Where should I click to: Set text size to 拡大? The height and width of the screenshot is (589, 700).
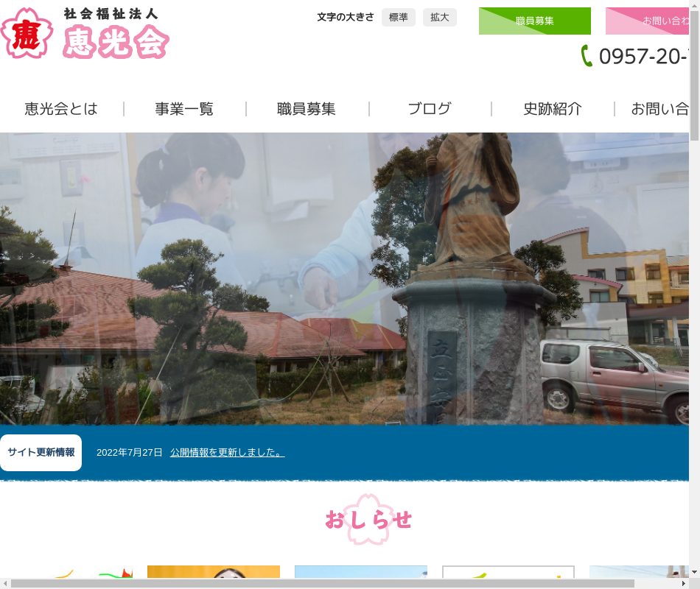pos(440,18)
